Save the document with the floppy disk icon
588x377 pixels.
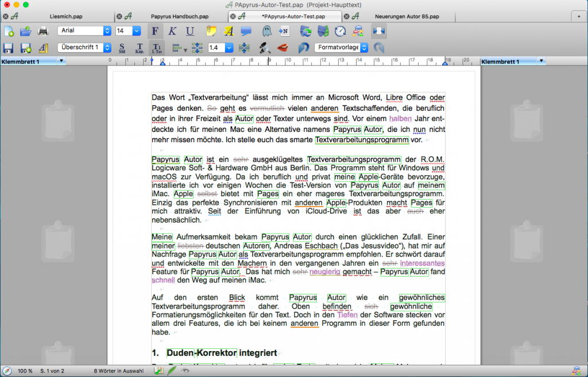[x=9, y=48]
